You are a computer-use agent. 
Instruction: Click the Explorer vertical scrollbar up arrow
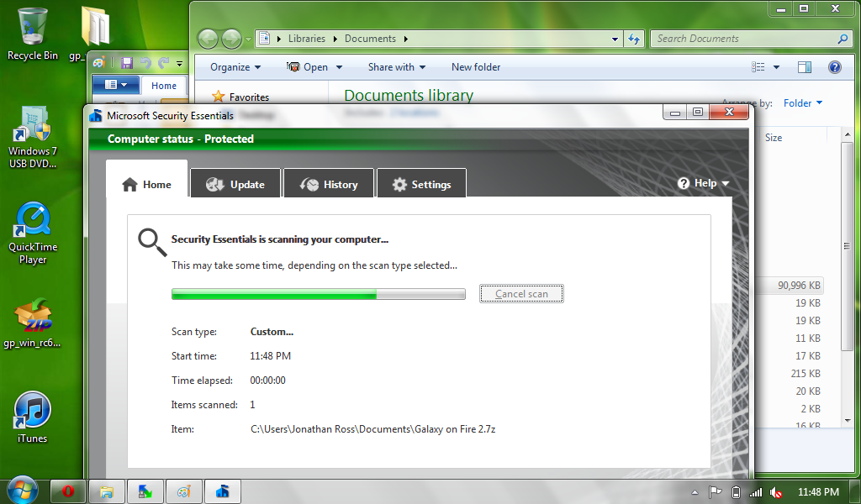848,134
